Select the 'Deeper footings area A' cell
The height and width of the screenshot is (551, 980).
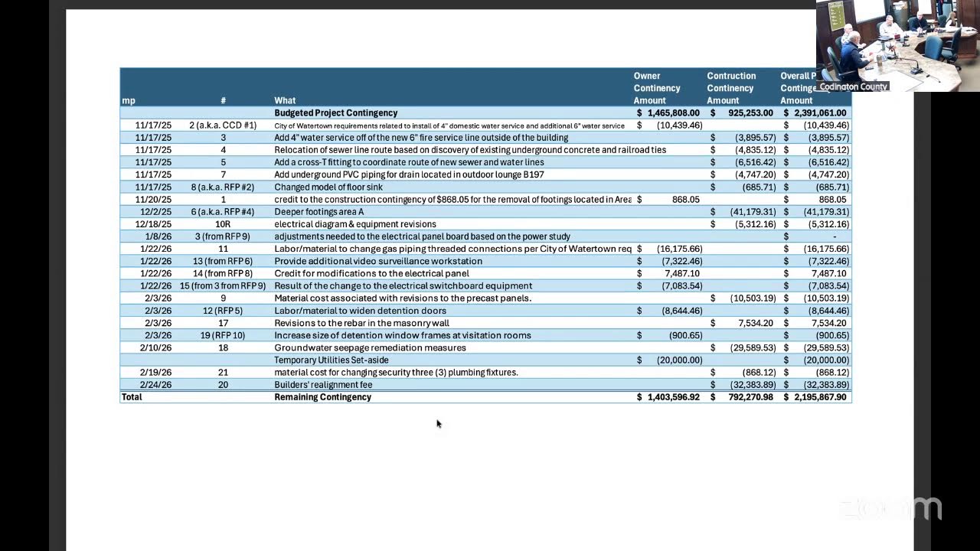coord(319,212)
